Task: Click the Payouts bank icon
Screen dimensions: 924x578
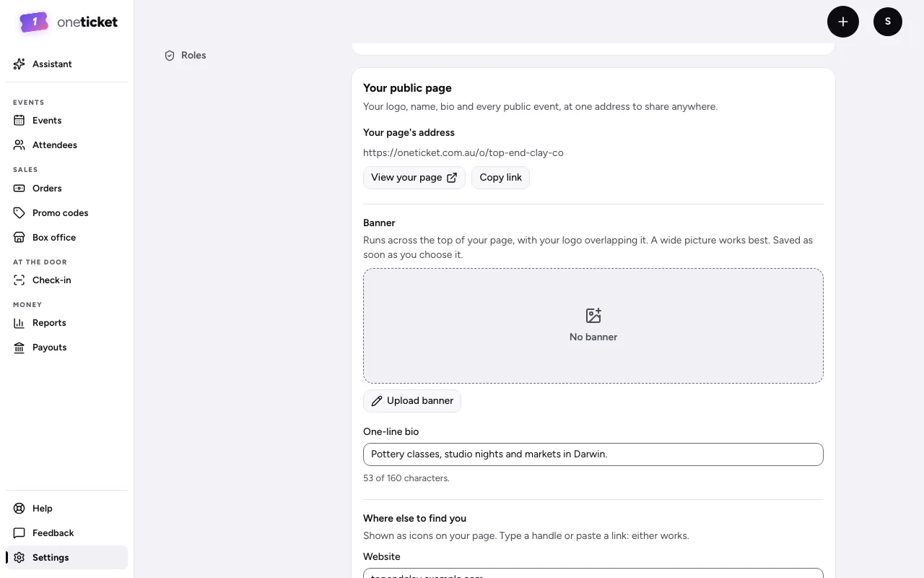Action: 19,348
